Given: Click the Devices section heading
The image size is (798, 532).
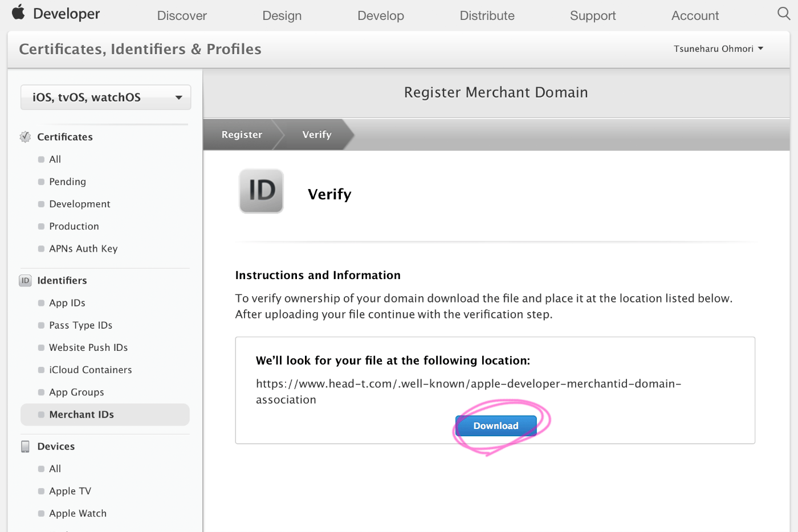Looking at the screenshot, I should point(56,447).
